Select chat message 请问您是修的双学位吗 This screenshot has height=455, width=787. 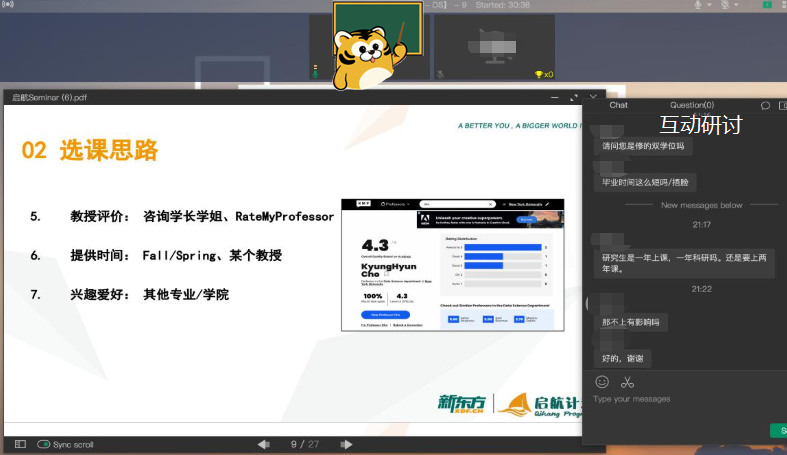click(643, 146)
